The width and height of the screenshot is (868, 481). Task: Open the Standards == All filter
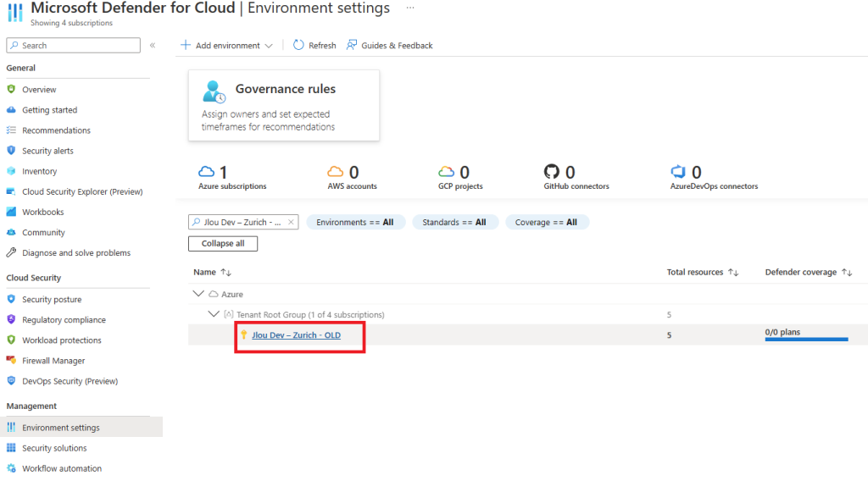[x=454, y=222]
